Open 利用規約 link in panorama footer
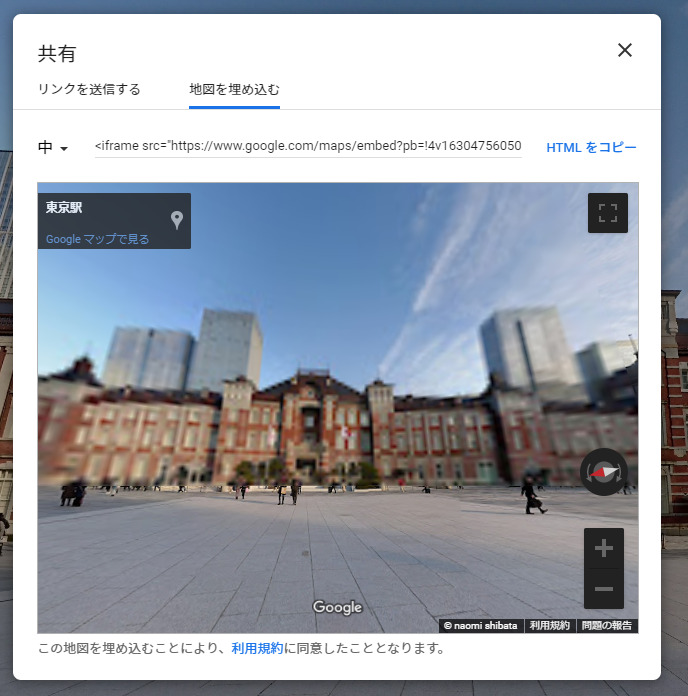Viewport: 688px width, 696px height. point(550,625)
